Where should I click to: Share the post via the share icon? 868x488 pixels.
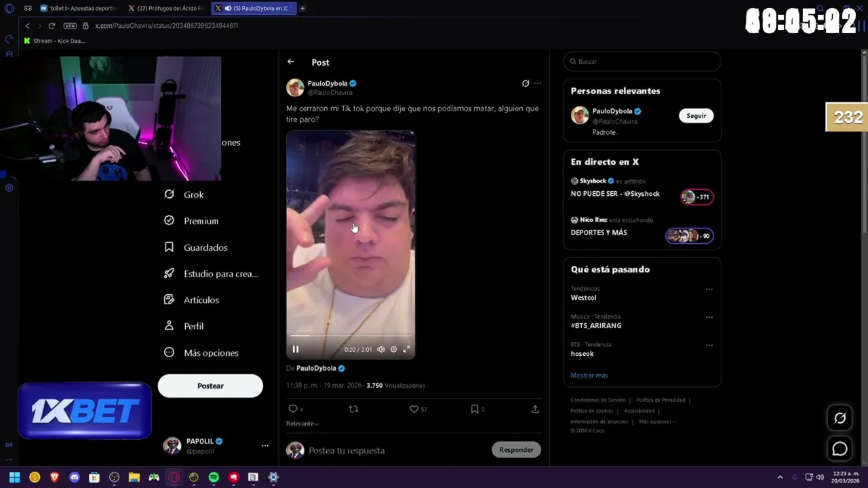(535, 409)
